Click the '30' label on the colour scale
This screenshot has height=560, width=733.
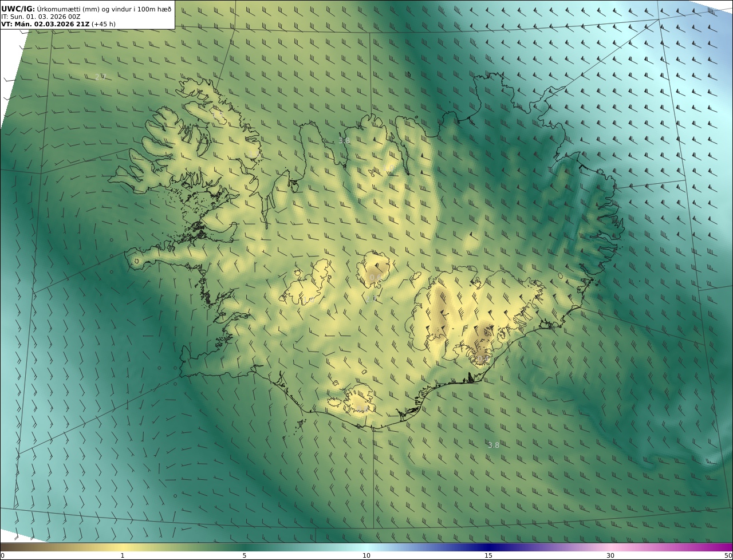(610, 555)
